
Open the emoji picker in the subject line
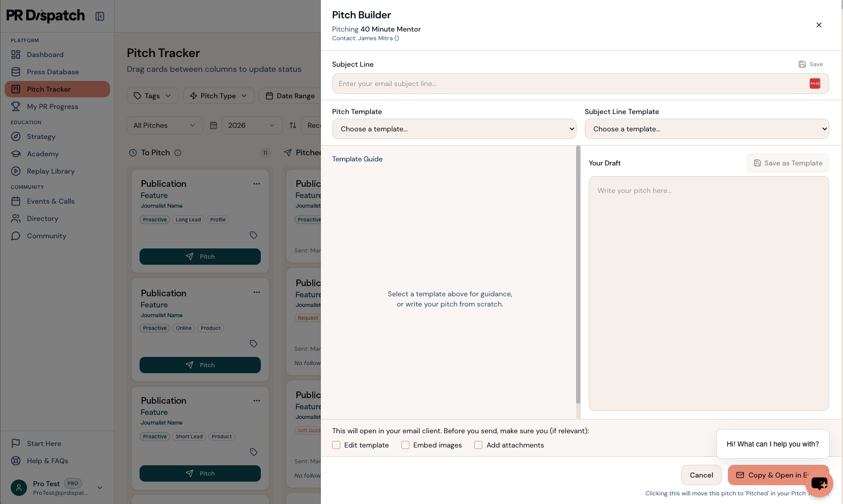[x=814, y=83]
